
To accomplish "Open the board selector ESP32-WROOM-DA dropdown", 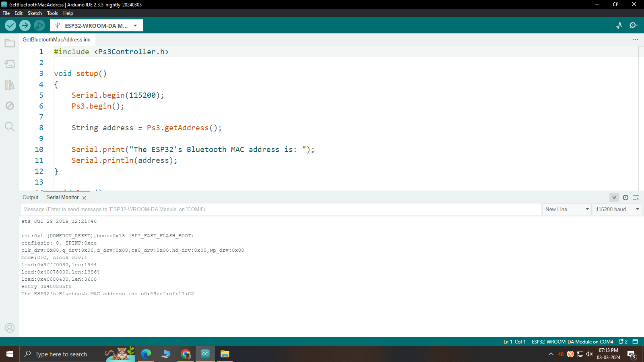I will [x=97, y=25].
